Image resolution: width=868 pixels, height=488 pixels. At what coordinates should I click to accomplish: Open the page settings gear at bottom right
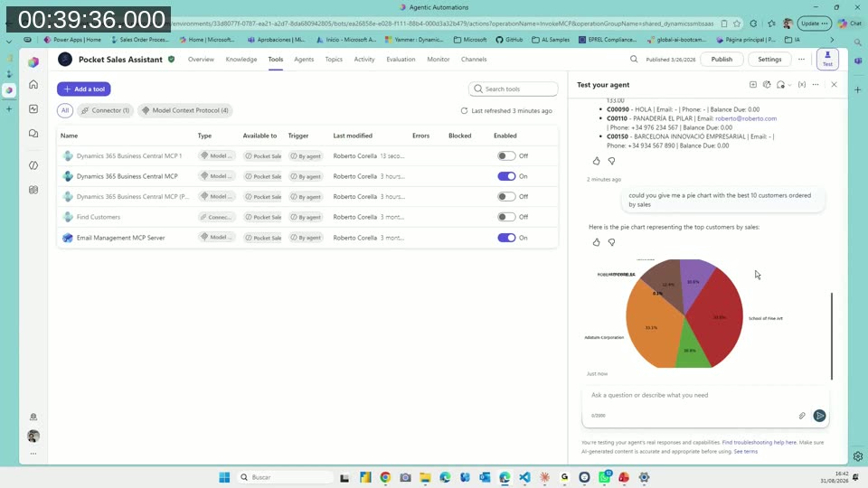coord(857,456)
